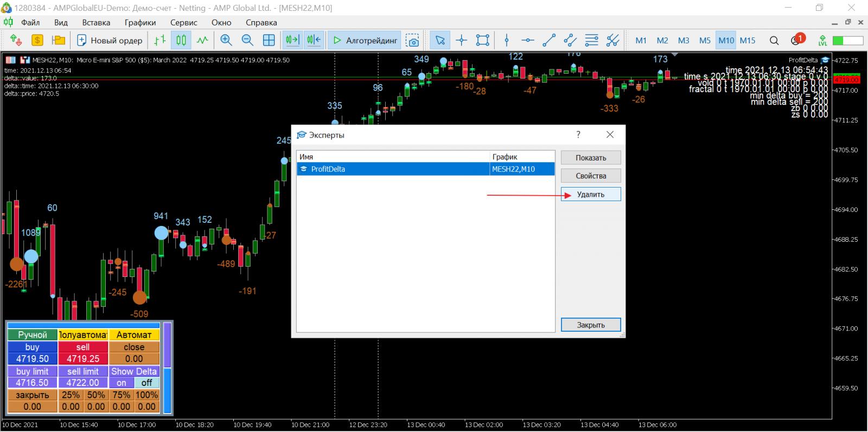The height and width of the screenshot is (432, 868).
Task: Switch to M5 timeframe
Action: tap(705, 40)
